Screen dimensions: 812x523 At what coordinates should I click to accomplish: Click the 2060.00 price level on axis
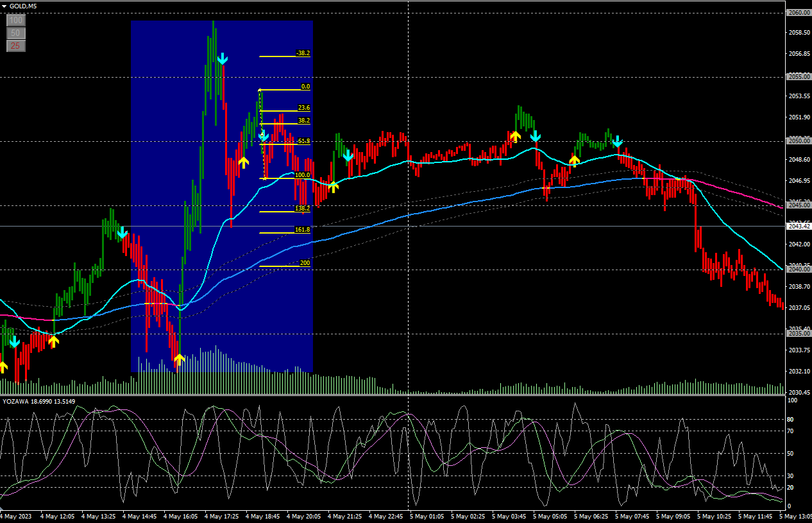pos(799,13)
